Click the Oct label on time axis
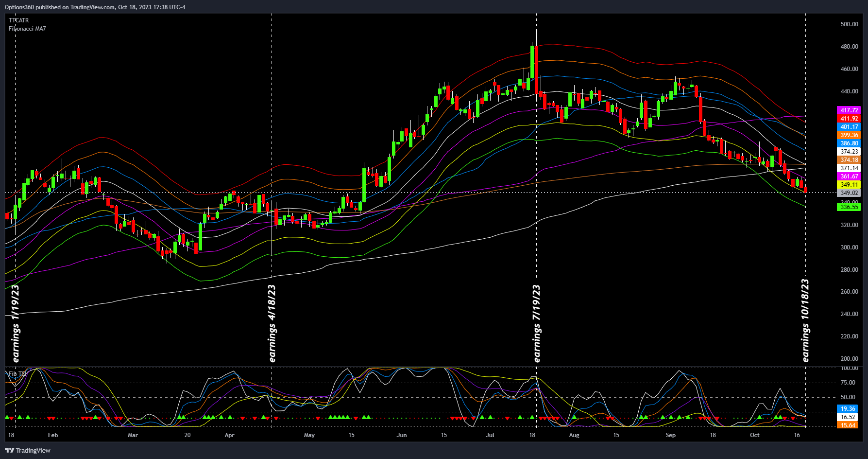868x459 pixels. [755, 435]
